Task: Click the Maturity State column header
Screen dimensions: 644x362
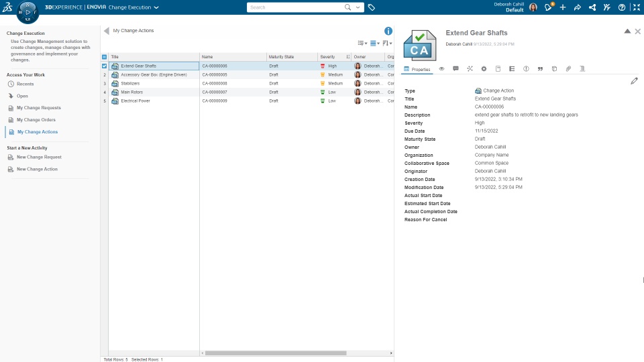Action: [292, 56]
